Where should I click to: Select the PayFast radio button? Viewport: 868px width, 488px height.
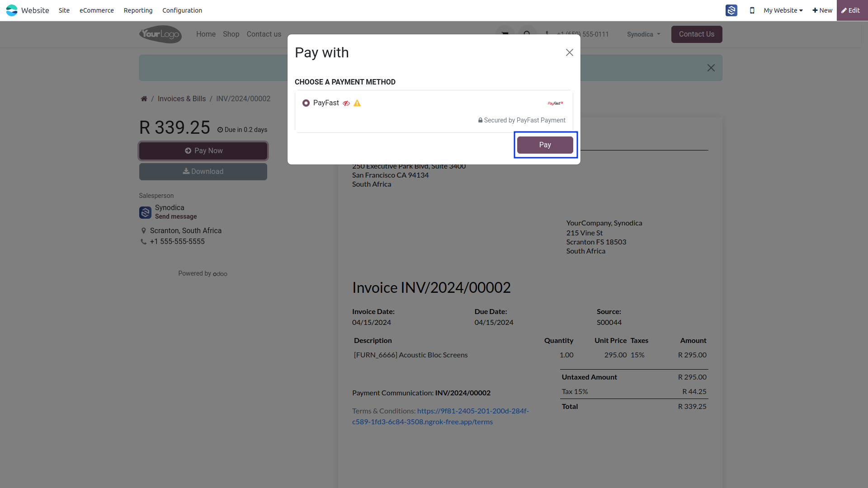pos(306,103)
